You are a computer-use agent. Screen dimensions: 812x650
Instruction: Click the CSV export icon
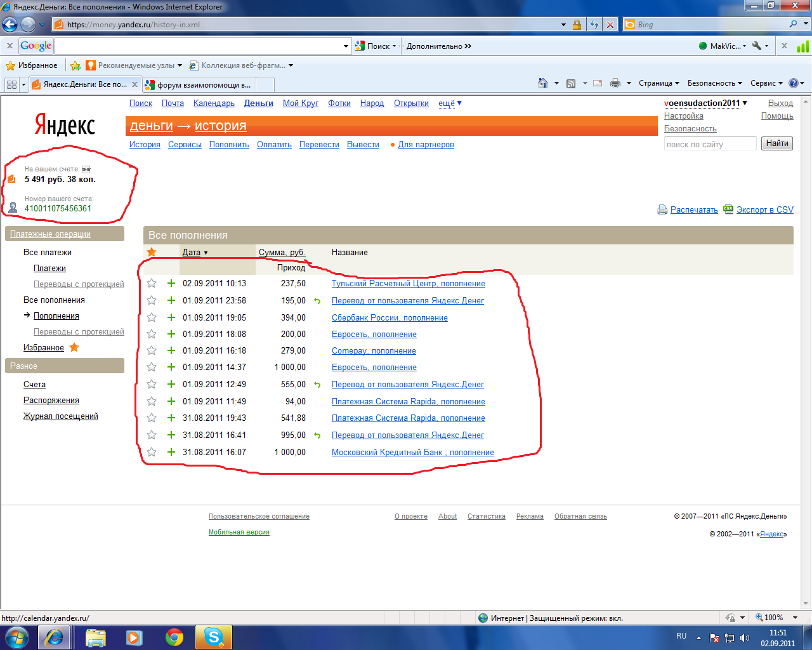[x=728, y=209]
